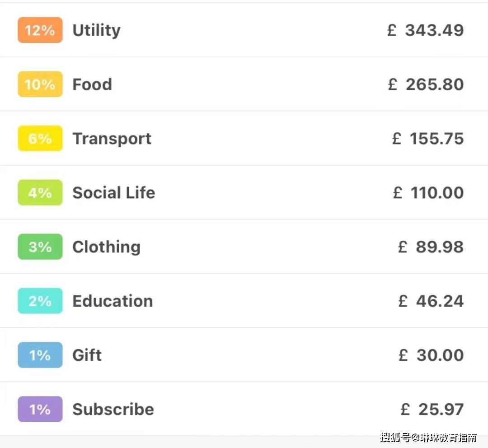Open the Transport category label

[x=112, y=139]
